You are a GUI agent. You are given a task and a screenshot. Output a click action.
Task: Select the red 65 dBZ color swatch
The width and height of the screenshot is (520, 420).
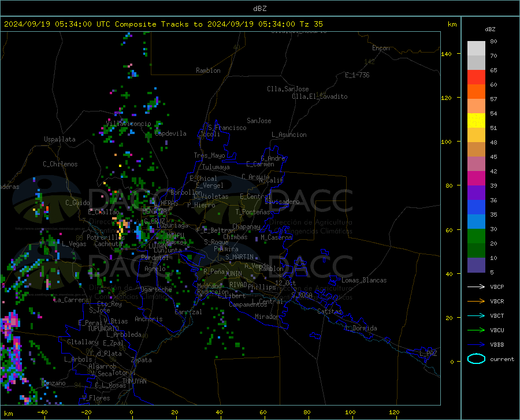476,77
